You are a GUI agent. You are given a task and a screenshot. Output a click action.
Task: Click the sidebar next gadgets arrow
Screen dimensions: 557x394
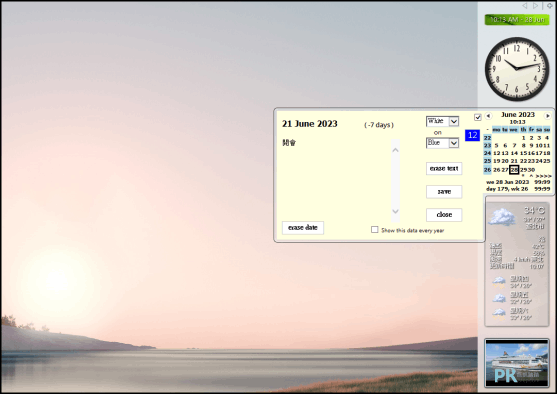tap(535, 6)
